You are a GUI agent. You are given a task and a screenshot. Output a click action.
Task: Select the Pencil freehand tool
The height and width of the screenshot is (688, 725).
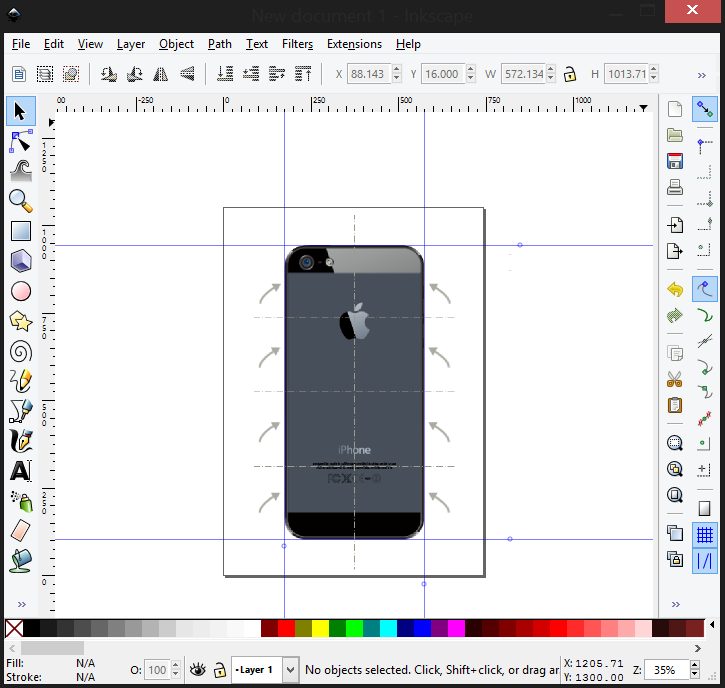click(20, 381)
